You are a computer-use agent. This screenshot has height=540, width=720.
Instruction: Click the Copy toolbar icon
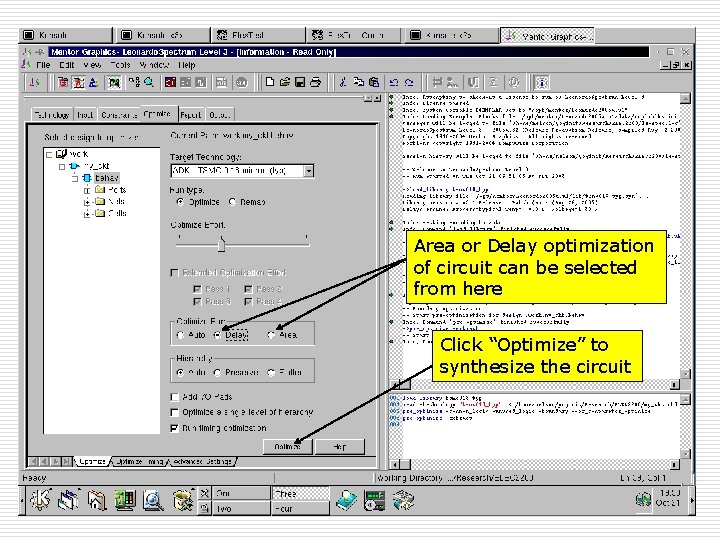(359, 82)
